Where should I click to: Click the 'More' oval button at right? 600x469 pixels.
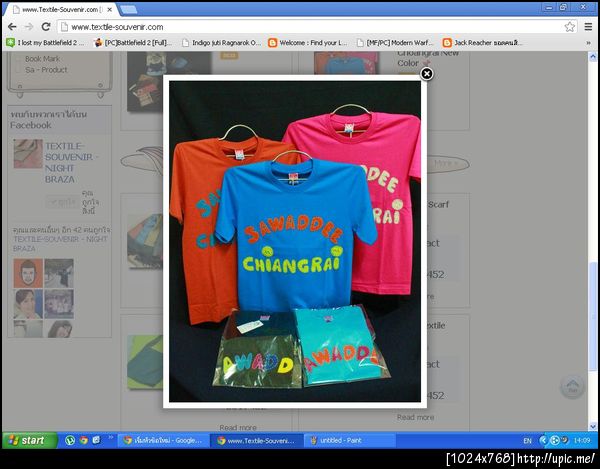448,164
